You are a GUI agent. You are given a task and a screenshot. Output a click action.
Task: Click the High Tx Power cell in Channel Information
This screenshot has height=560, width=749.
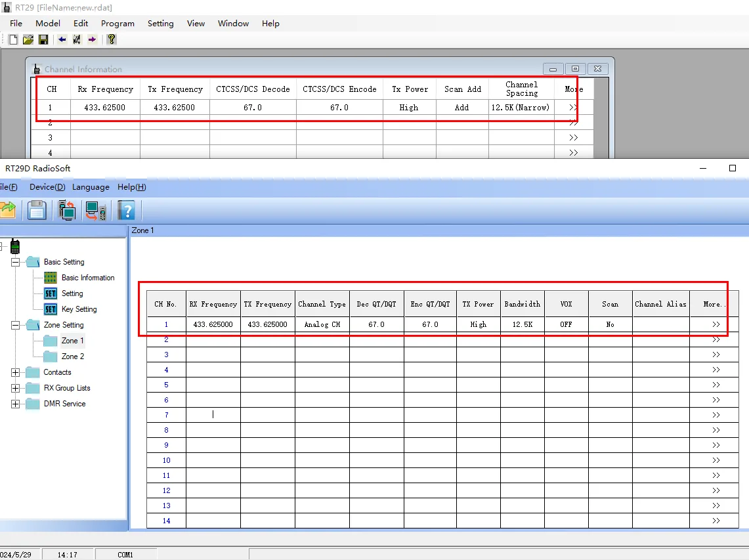tap(409, 108)
